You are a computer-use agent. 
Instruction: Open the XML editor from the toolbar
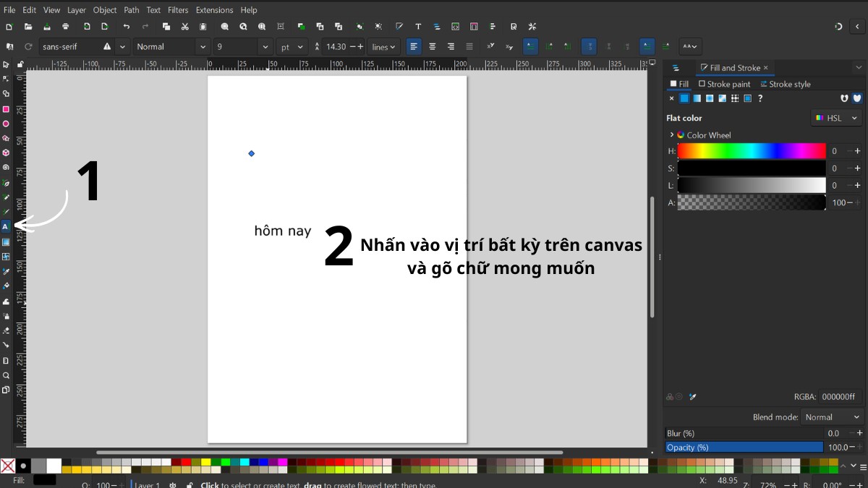(455, 26)
